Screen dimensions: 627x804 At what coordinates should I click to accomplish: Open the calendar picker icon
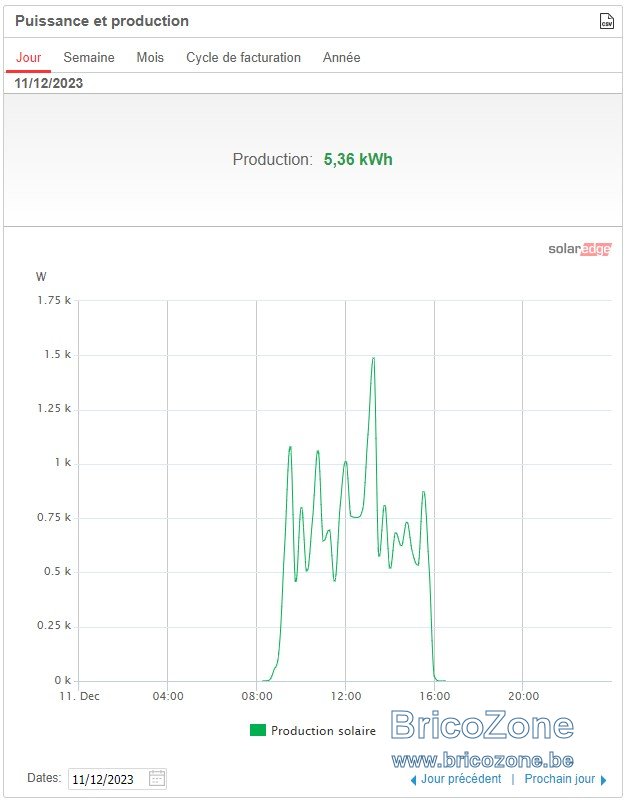click(157, 778)
